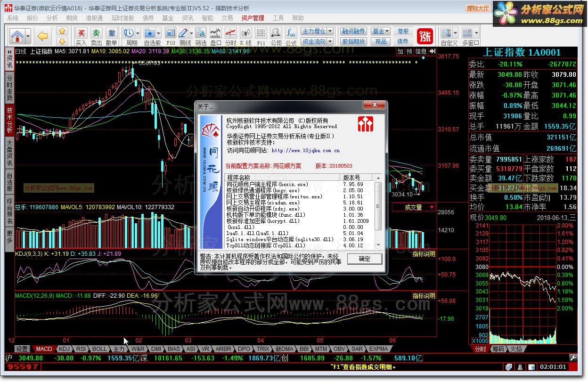Image resolution: width=588 pixels, height=382 pixels.
Task: Switch to the 火焰 tab
Action: pos(516,349)
